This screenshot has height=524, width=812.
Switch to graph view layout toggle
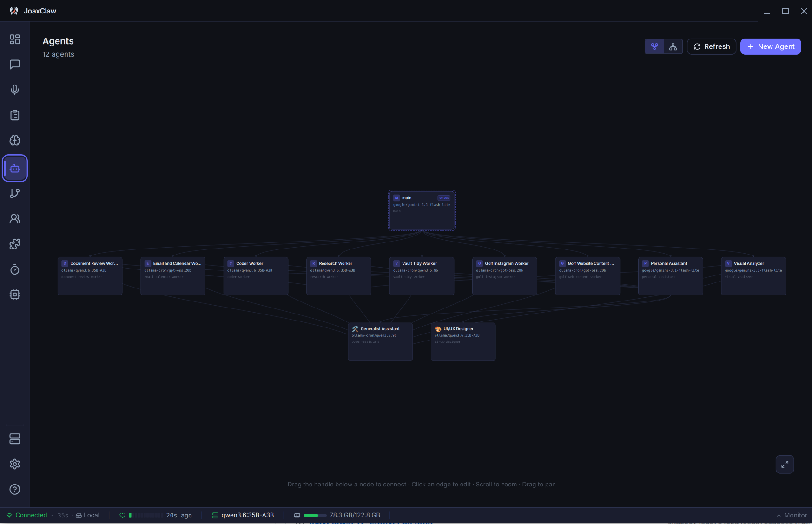pos(654,46)
